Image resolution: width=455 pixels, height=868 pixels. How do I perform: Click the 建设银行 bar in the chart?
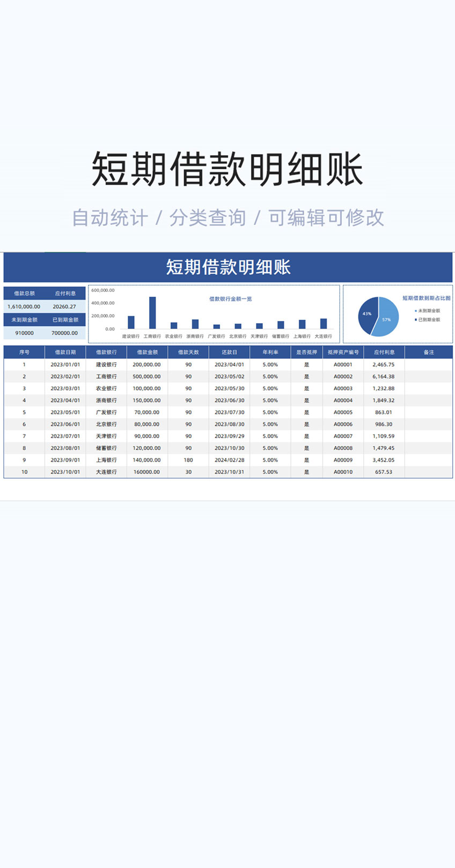pos(131,322)
